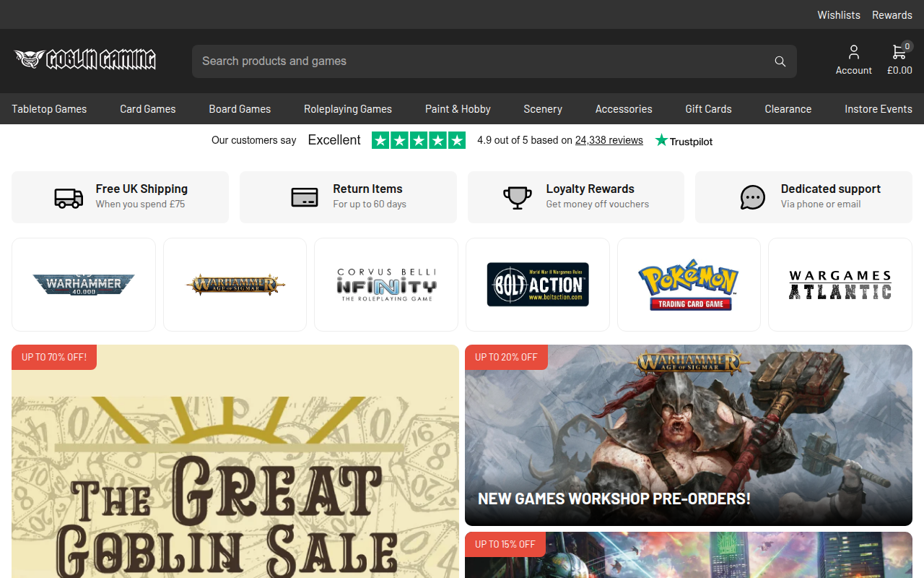Open the Warhammer 40,000 brand tile
Screen dimensions: 924x578
coord(84,285)
